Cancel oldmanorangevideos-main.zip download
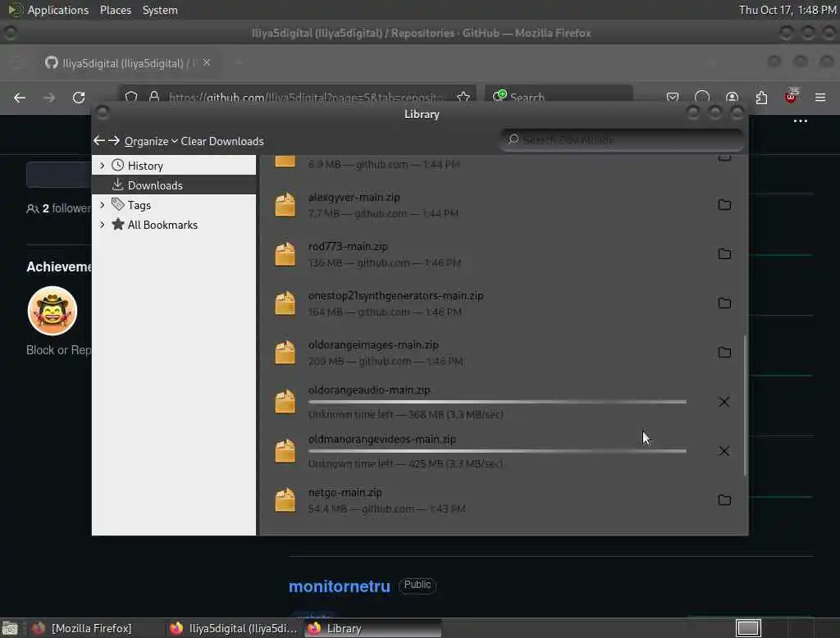The width and height of the screenshot is (840, 638). click(724, 451)
